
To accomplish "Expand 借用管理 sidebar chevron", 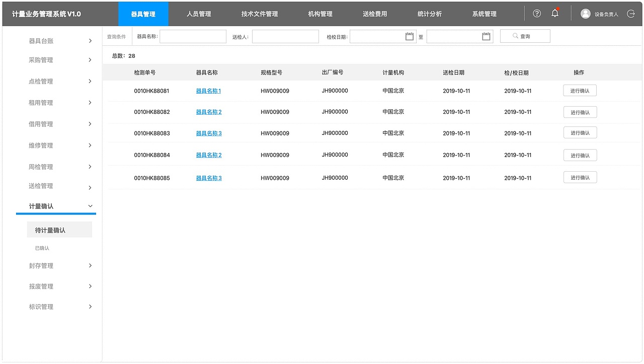I will [90, 124].
